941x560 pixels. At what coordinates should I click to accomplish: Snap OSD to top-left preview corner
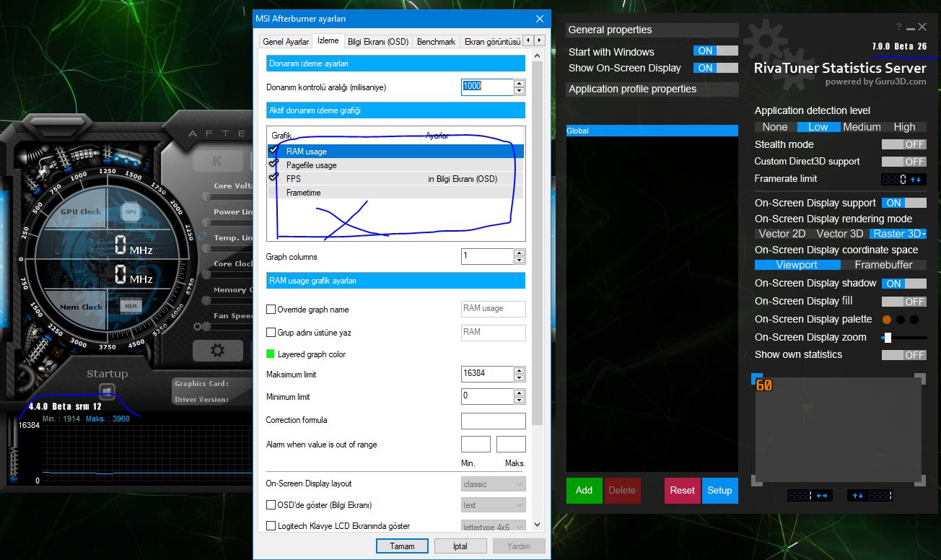tap(756, 378)
